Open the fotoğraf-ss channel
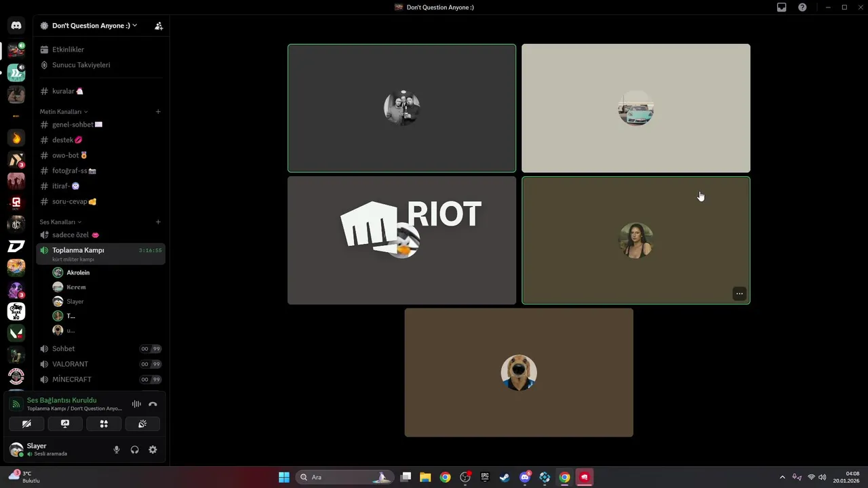Viewport: 868px width, 488px height. [100, 171]
